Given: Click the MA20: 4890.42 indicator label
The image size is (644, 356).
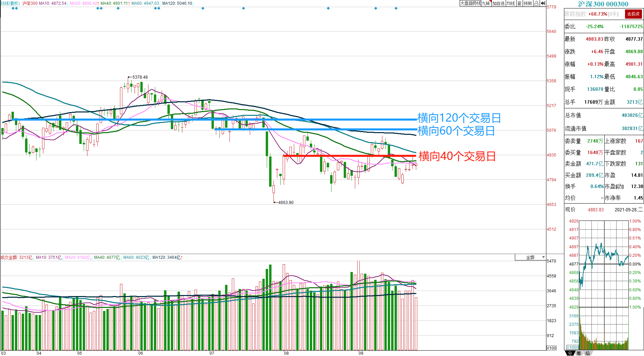Looking at the screenshot, I should pyautogui.click(x=84, y=3).
